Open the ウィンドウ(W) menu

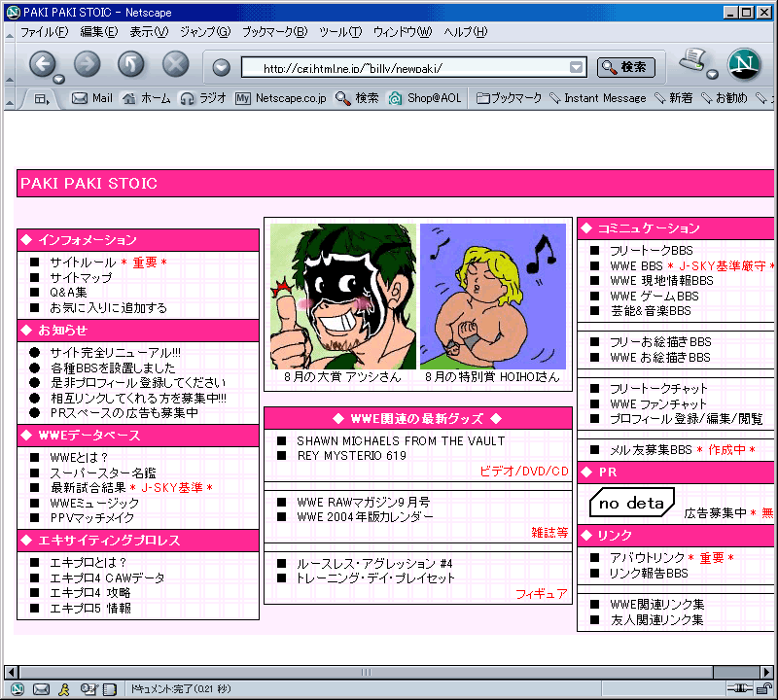click(403, 32)
